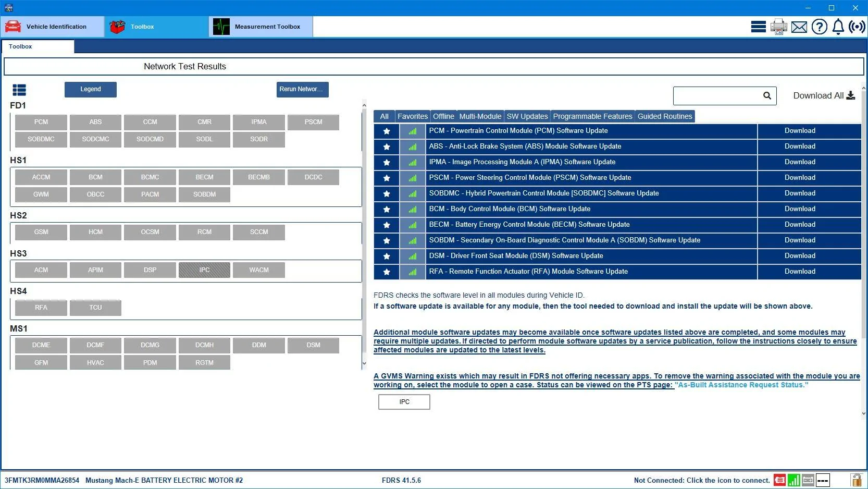The height and width of the screenshot is (489, 868).
Task: Click the right panel scroll down arrow
Action: (x=864, y=413)
